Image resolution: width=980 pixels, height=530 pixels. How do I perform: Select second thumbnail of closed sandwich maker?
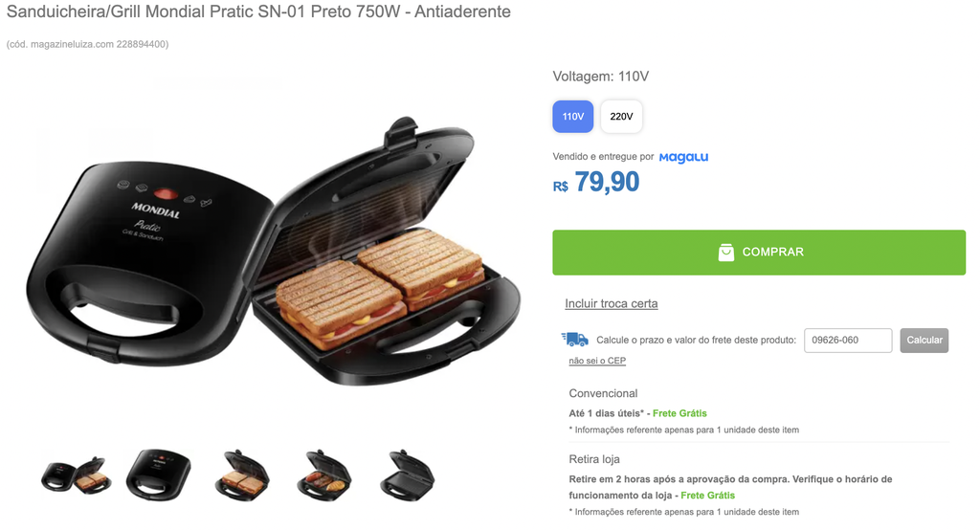click(x=159, y=475)
